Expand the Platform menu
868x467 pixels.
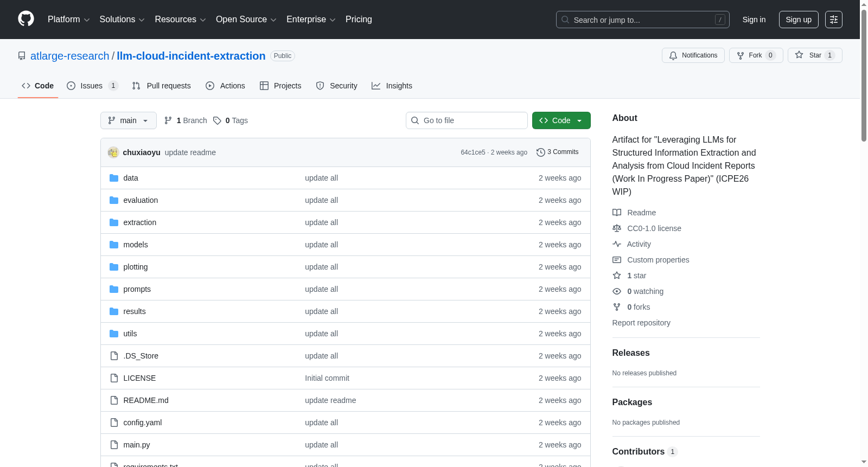(x=69, y=20)
